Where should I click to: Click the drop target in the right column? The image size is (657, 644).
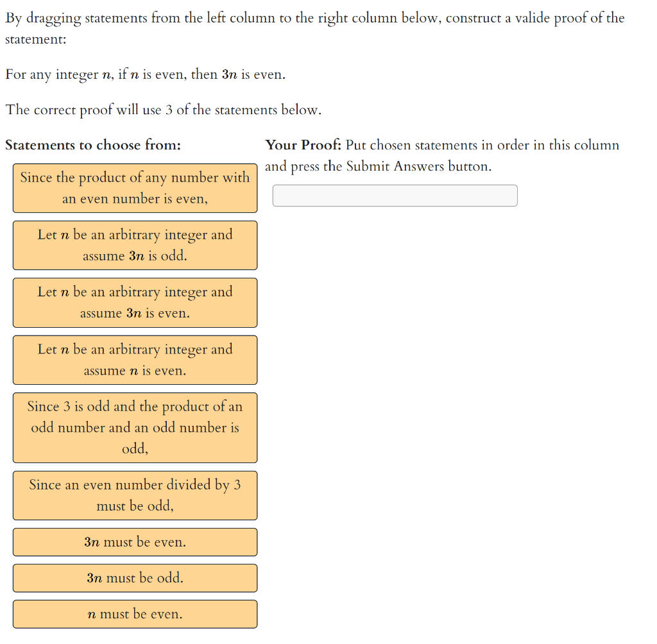[395, 195]
